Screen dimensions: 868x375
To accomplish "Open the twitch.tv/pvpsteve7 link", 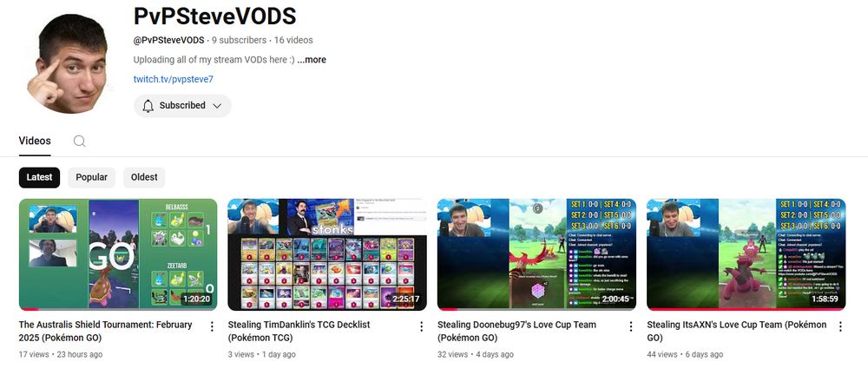I will pyautogui.click(x=174, y=79).
